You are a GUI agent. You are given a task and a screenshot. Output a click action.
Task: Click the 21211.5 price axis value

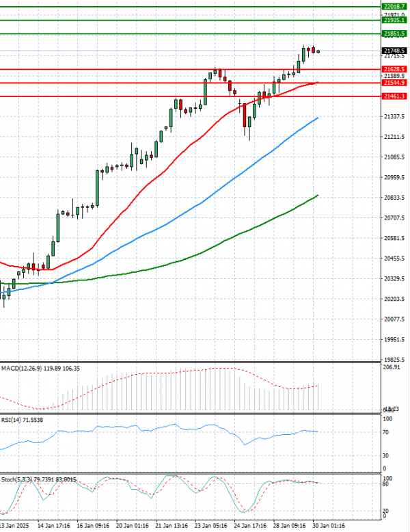(x=394, y=137)
